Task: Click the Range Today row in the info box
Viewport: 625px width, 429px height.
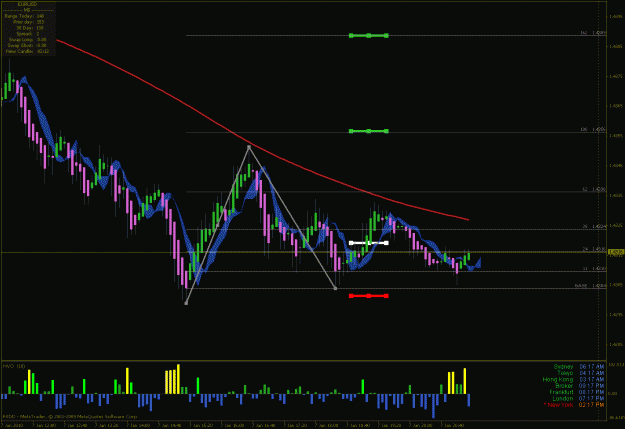Action: tap(25, 16)
